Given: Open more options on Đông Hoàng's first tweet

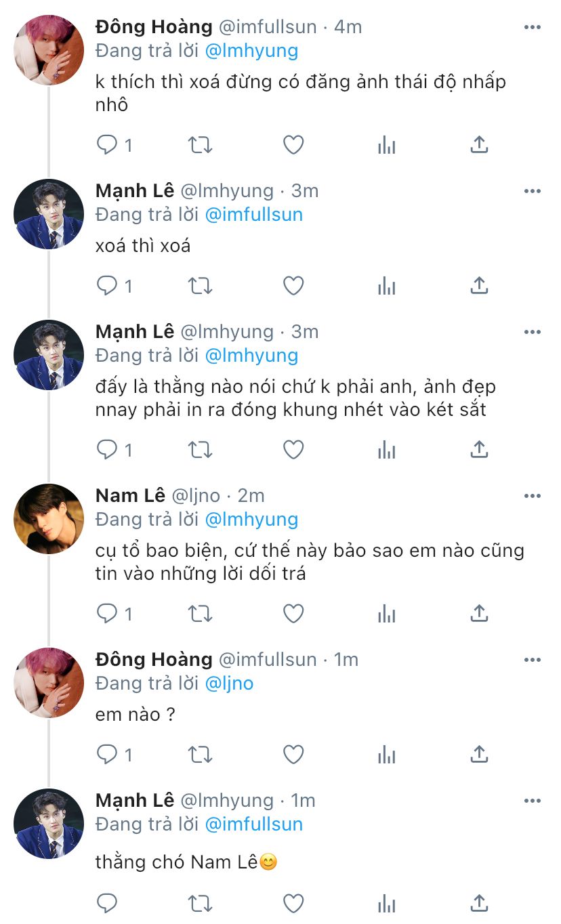Looking at the screenshot, I should 533,27.
